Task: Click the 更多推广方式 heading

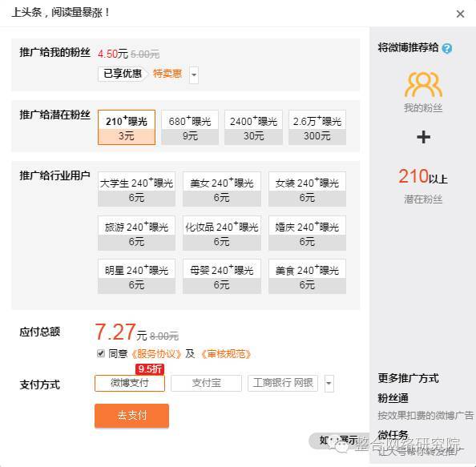Action: 408,378
